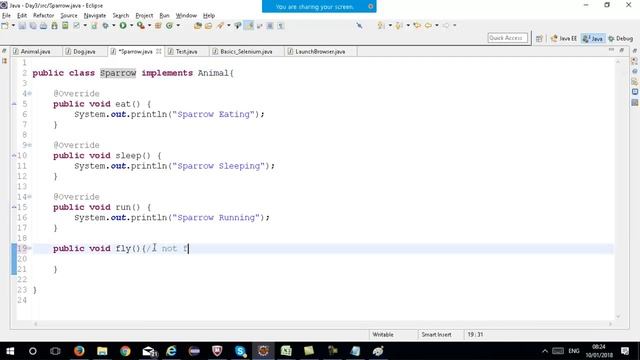Click the Writable status entry
Viewport: 640px width, 360px height.
[383, 335]
